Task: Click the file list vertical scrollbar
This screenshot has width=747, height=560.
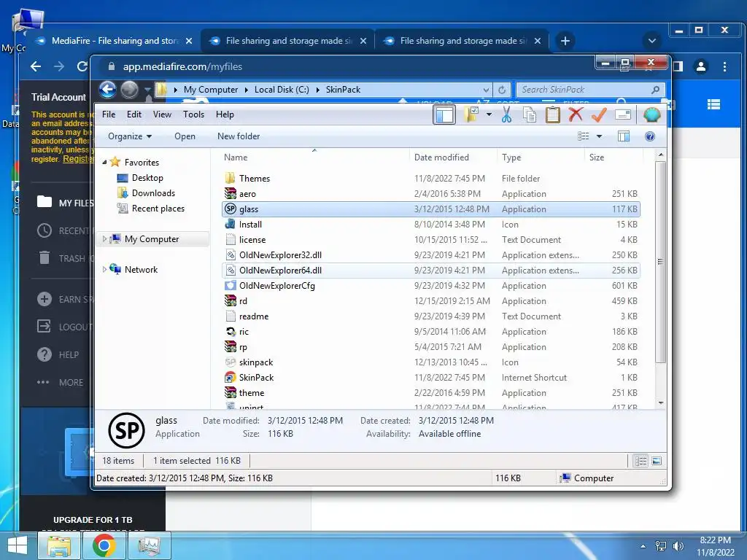Action: (660, 262)
